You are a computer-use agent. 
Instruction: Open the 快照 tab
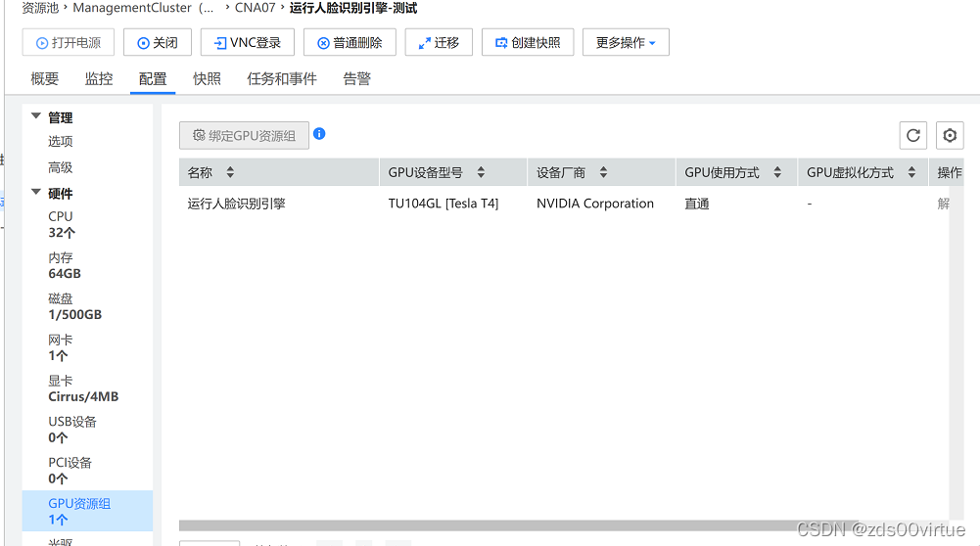pyautogui.click(x=207, y=78)
